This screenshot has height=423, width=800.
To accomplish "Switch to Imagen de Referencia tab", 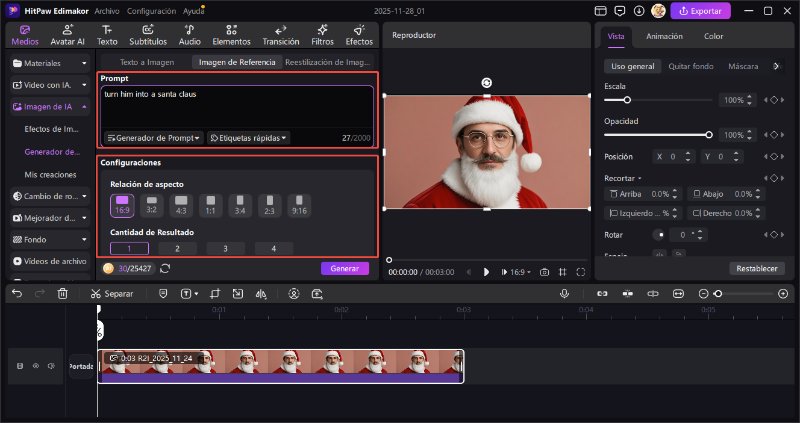I will pos(237,62).
